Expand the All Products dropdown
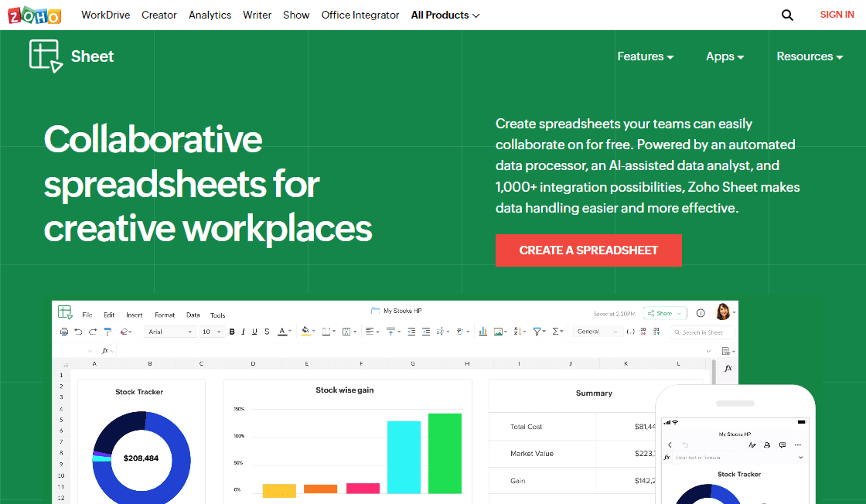 [445, 15]
